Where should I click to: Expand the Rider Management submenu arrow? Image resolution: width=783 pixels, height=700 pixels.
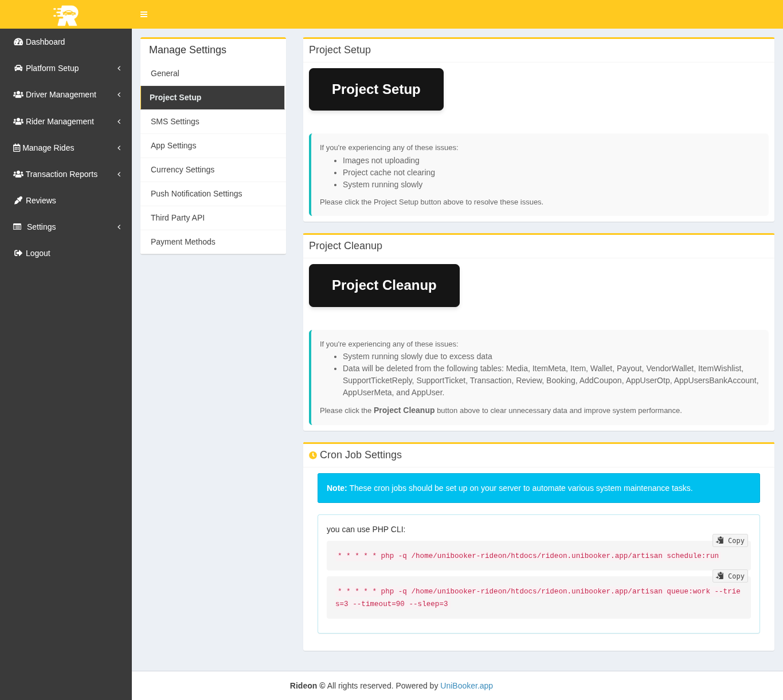pyautogui.click(x=119, y=121)
